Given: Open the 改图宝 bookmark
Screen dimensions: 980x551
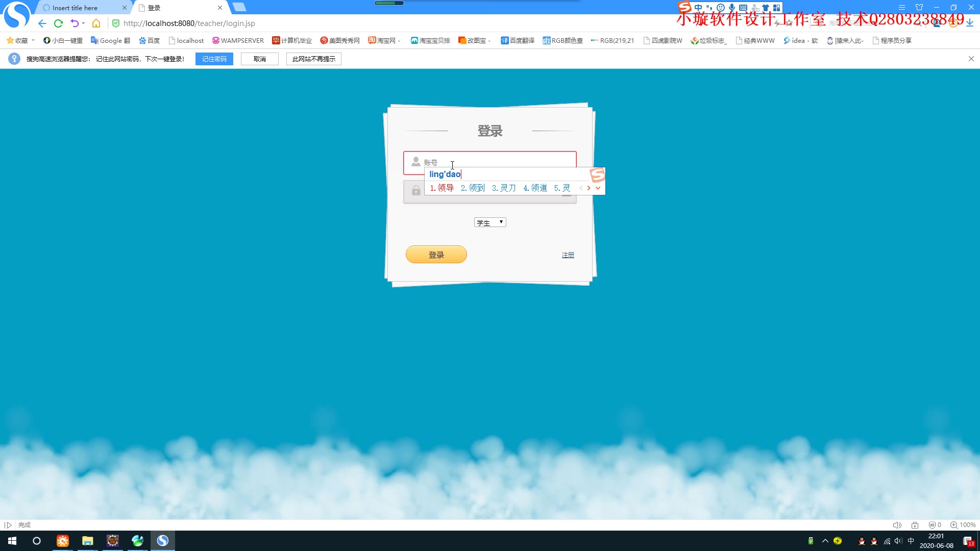Looking at the screenshot, I should pos(474,40).
